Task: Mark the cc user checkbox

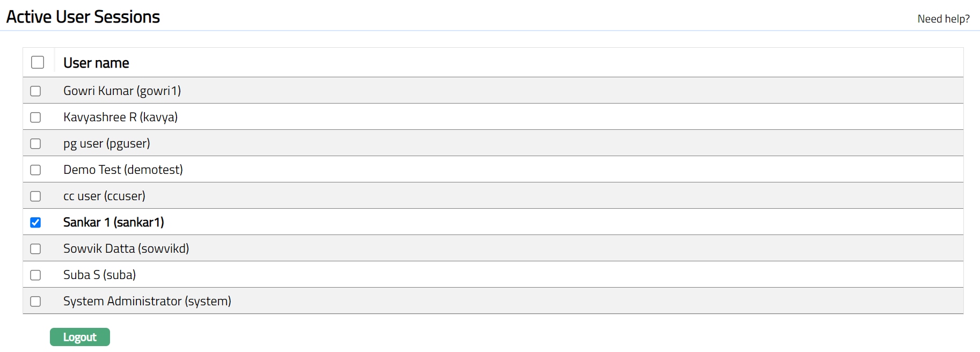Action: pos(35,196)
